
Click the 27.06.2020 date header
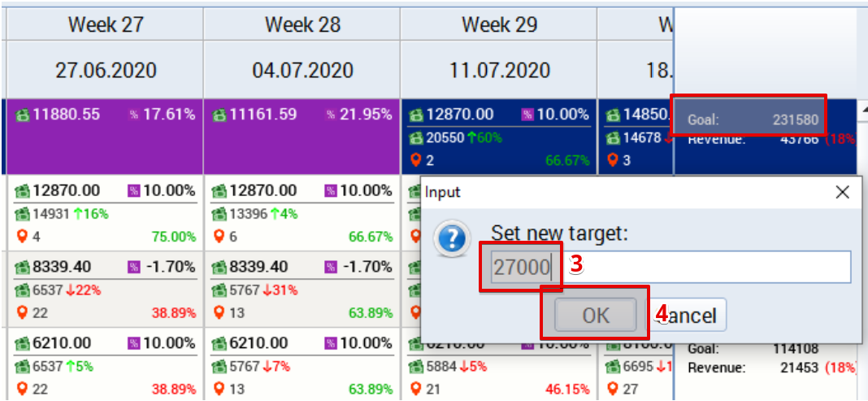coord(105,70)
